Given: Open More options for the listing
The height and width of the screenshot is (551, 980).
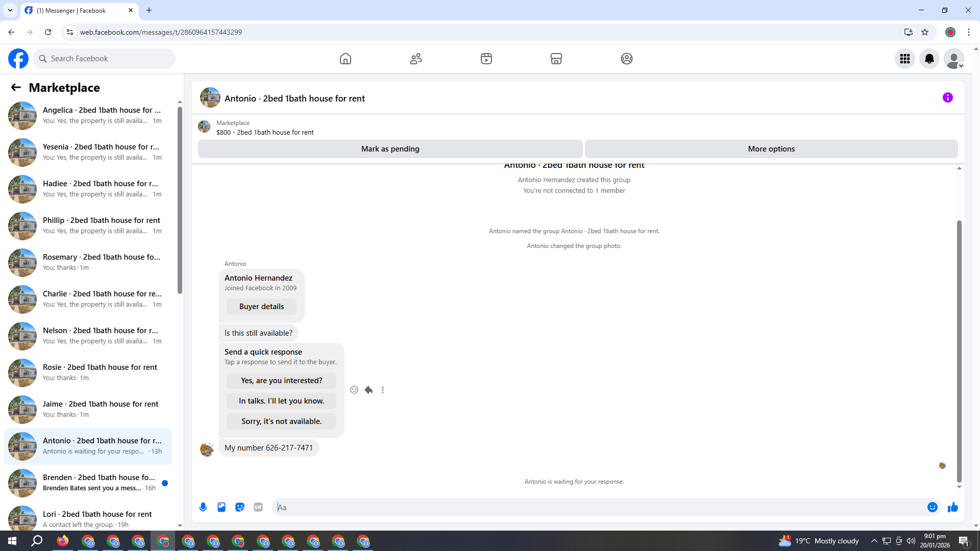Looking at the screenshot, I should tap(771, 149).
